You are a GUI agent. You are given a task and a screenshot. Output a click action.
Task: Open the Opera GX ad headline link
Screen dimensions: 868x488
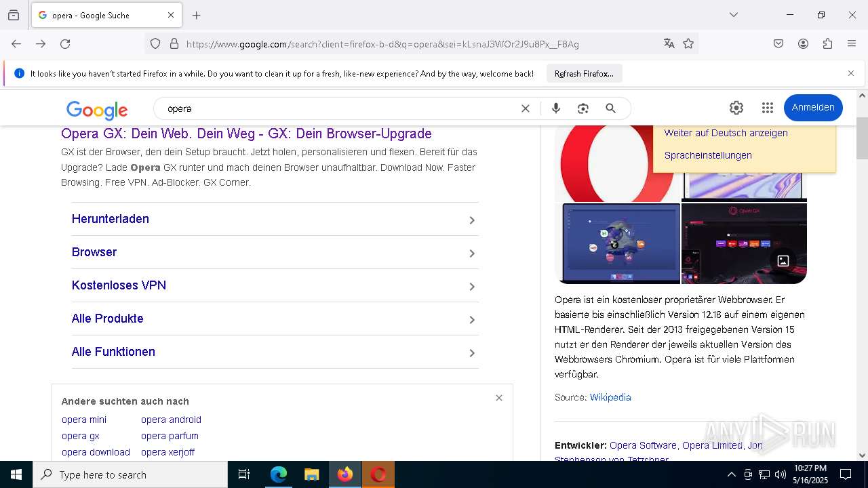[x=246, y=134]
